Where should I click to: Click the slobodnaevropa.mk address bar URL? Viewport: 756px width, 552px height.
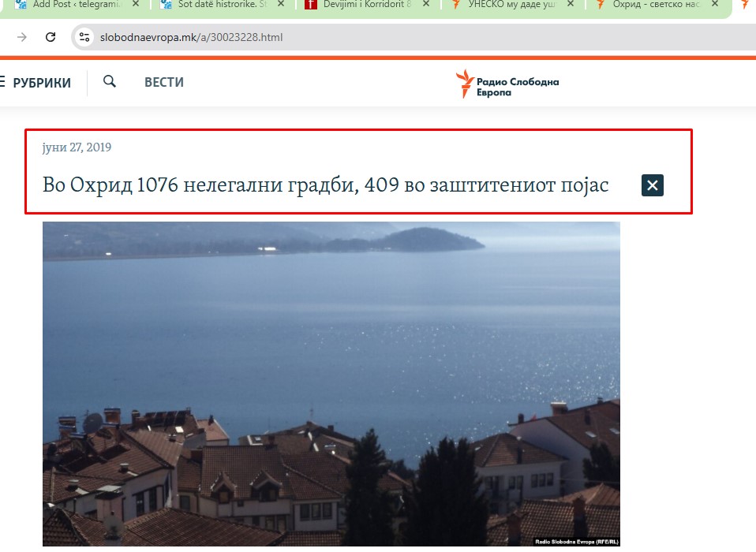click(191, 37)
